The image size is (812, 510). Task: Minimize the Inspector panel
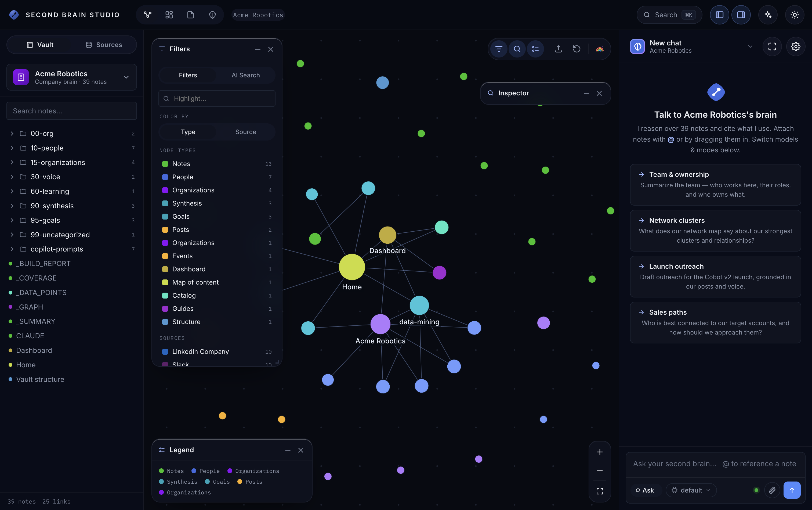pos(586,94)
